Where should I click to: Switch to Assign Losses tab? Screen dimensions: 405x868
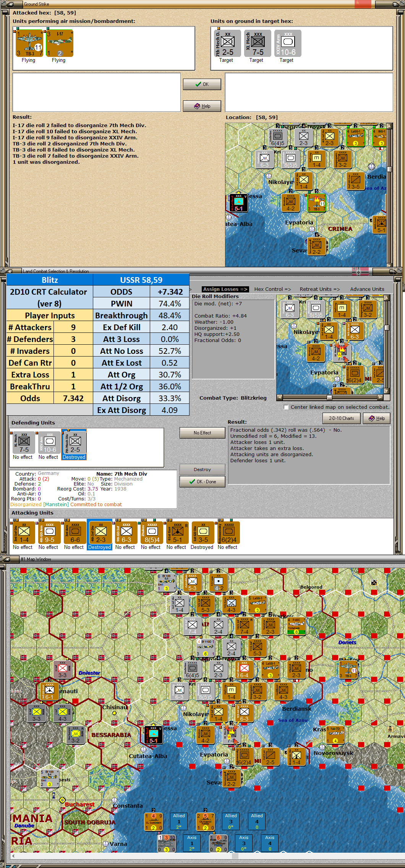225,289
